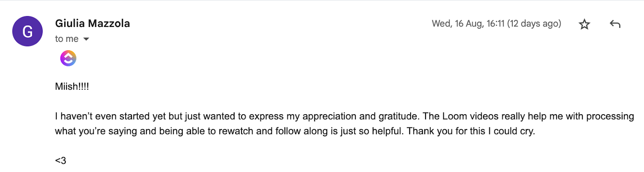The height and width of the screenshot is (172, 644).
Task: Click the word "Loom" in the message
Action: pyautogui.click(x=454, y=117)
